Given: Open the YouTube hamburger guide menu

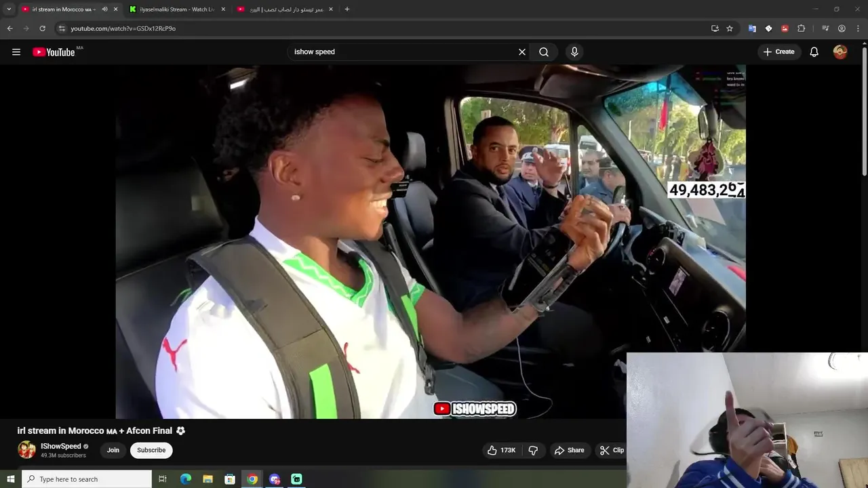Looking at the screenshot, I should (x=16, y=52).
